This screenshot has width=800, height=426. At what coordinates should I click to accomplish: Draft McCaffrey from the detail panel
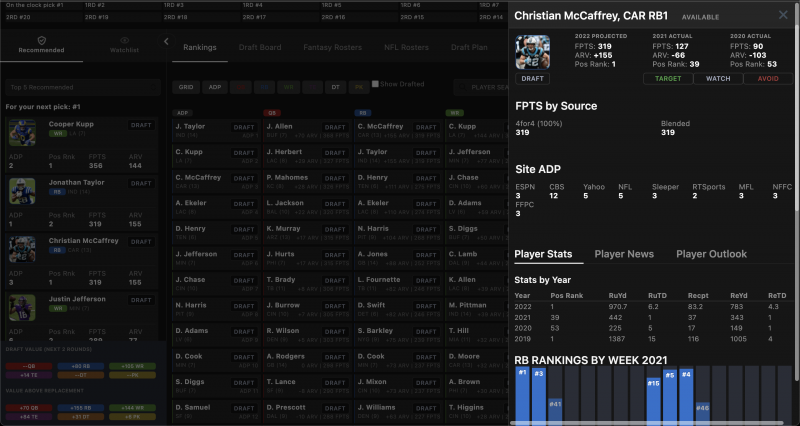tap(533, 79)
